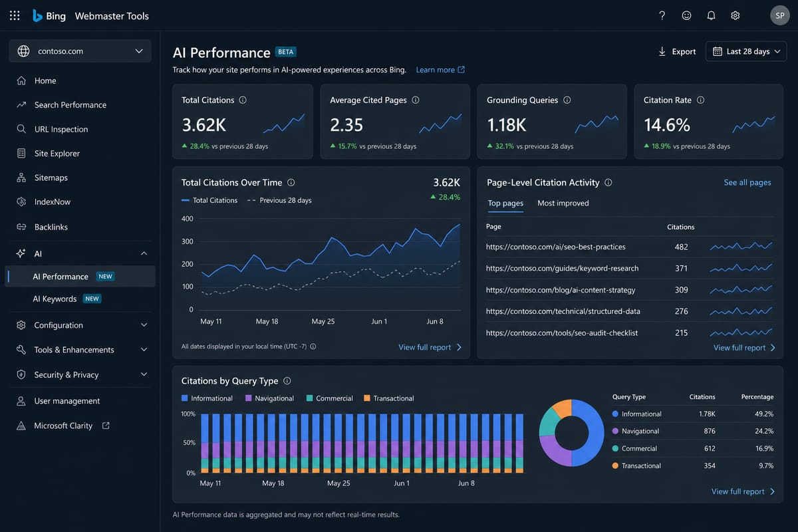The image size is (798, 532).
Task: Click the Export button
Action: coord(677,51)
